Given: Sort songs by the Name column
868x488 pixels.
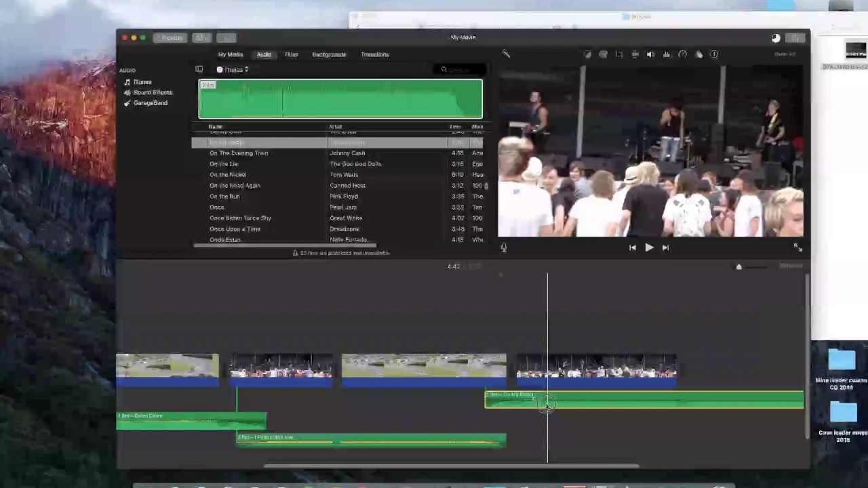Looking at the screenshot, I should tap(215, 127).
